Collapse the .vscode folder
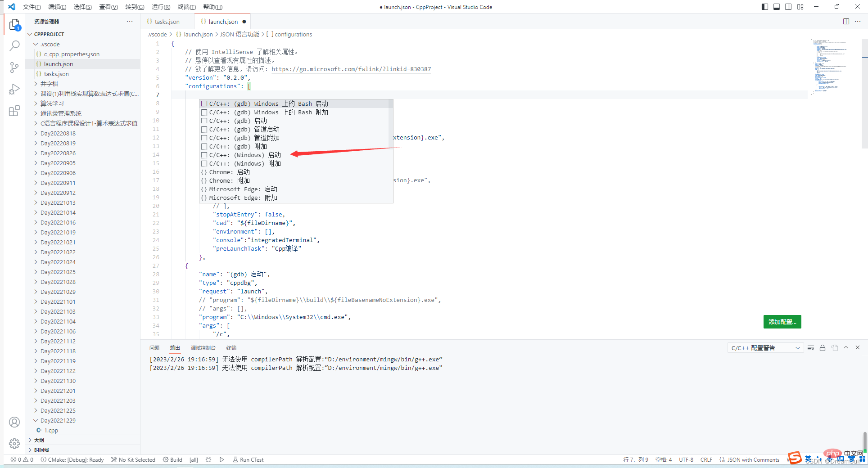This screenshot has height=468, width=868. pos(50,44)
